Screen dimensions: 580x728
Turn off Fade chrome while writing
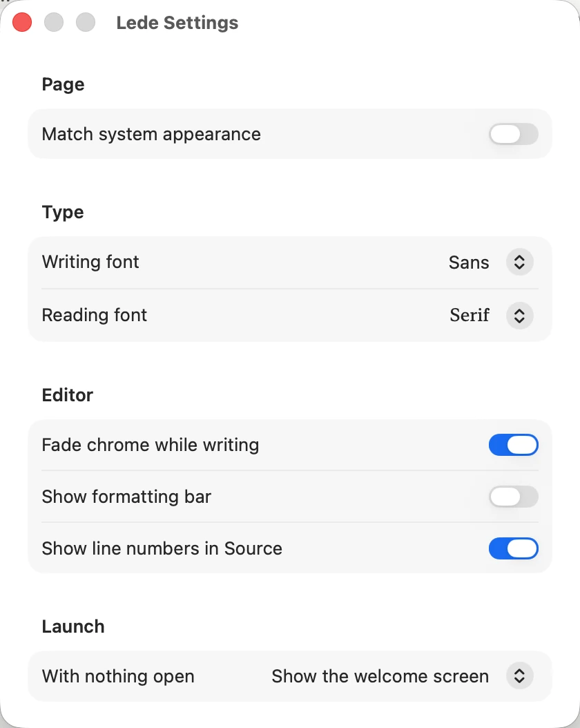514,445
